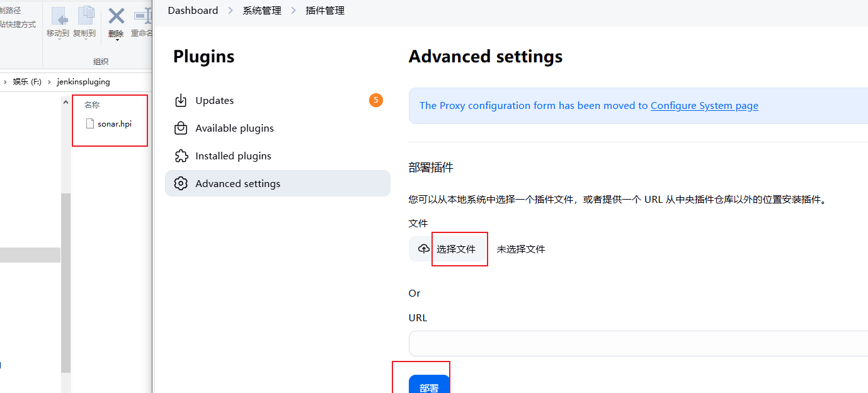The width and height of the screenshot is (868, 393).
Task: Click the Updates icon in Plugins sidebar
Action: (181, 100)
